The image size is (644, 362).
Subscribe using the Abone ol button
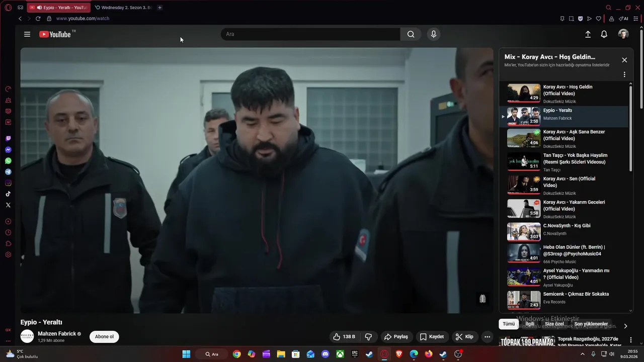point(104,337)
